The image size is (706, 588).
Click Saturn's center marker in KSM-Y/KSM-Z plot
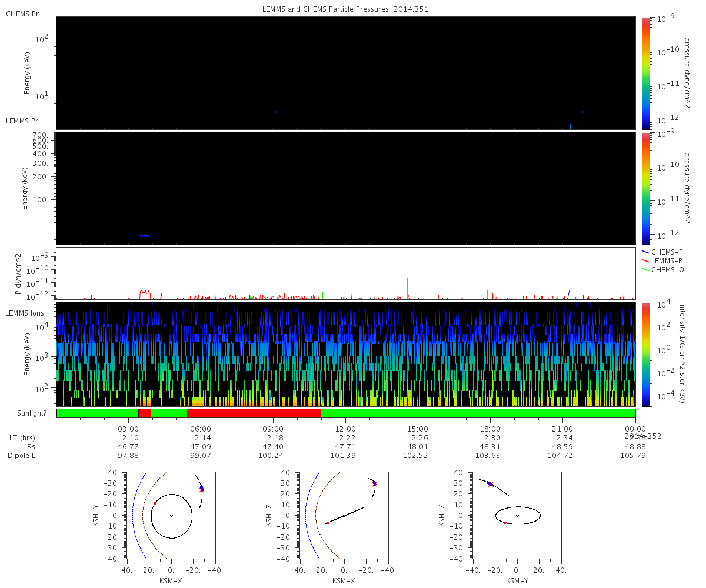point(517,516)
